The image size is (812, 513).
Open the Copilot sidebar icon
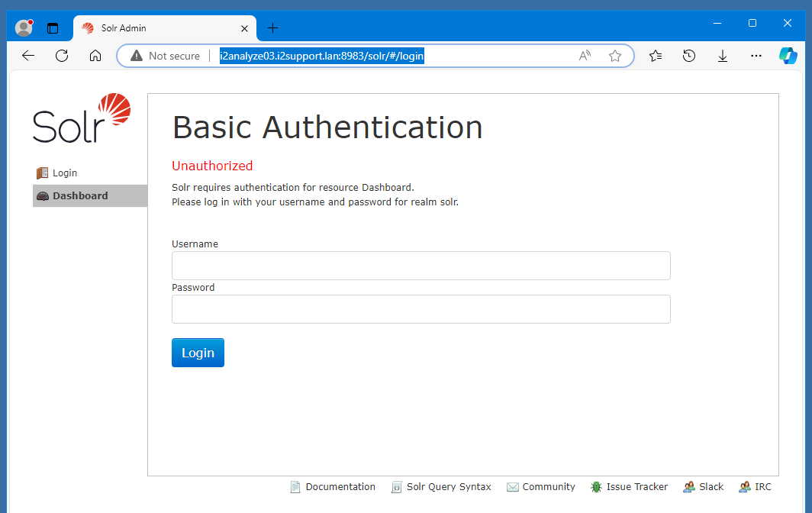(x=788, y=56)
